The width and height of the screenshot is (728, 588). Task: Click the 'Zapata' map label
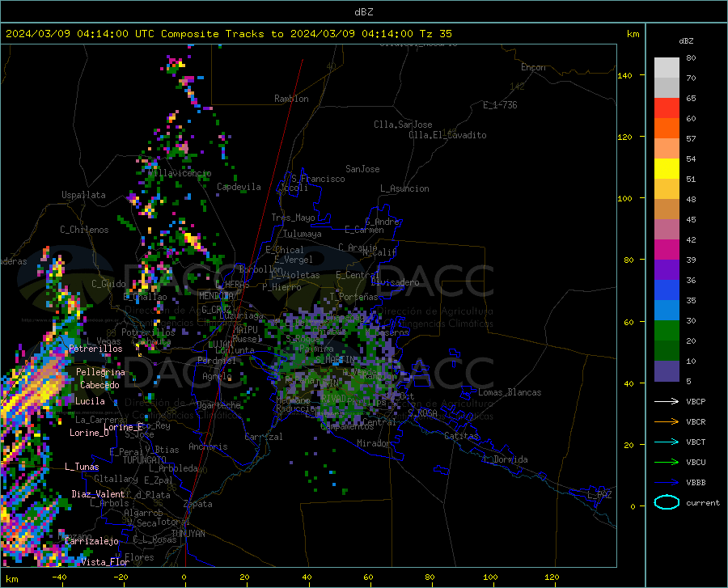pos(198,504)
